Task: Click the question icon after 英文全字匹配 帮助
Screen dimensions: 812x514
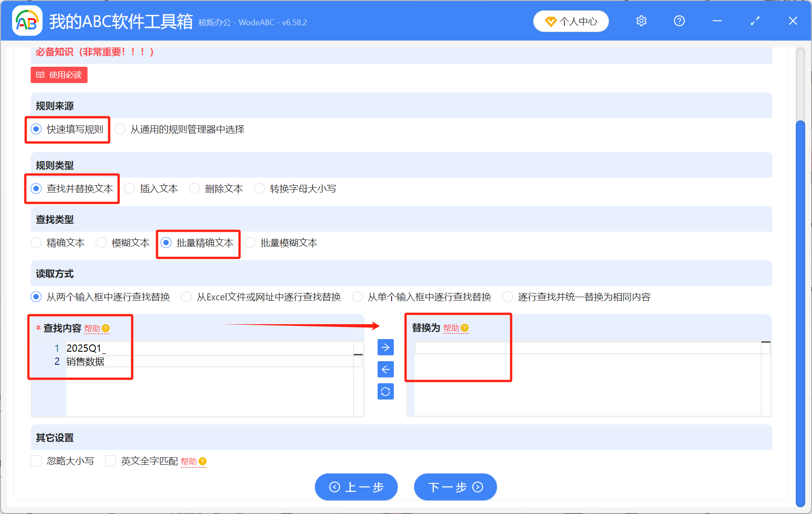Action: click(x=203, y=461)
